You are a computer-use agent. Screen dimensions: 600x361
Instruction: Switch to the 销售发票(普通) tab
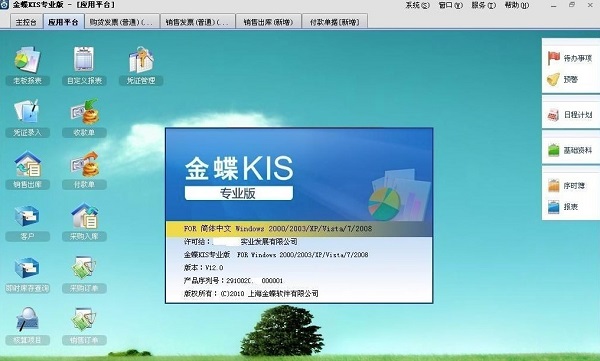tap(197, 22)
